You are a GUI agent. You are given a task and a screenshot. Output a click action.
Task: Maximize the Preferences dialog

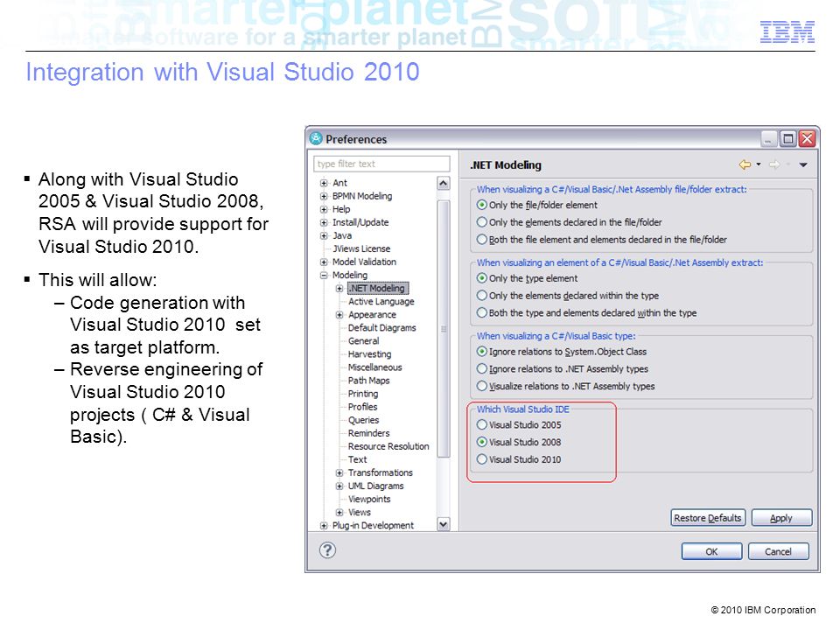tap(787, 139)
